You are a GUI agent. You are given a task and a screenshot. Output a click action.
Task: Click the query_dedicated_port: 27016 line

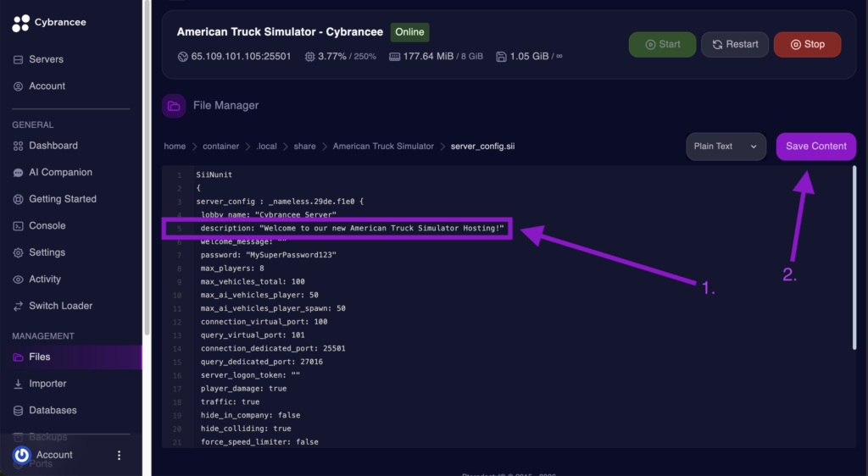[x=261, y=362]
